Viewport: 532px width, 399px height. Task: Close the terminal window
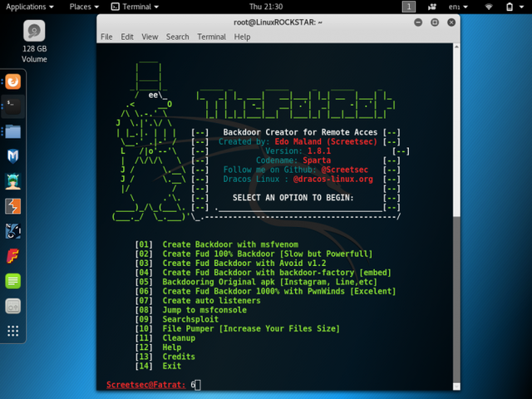click(x=451, y=22)
